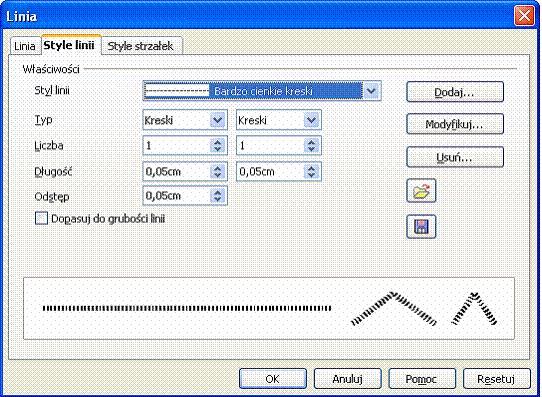This screenshot has width=542, height=397.
Task: Click the Dodaj... button
Action: (455, 92)
